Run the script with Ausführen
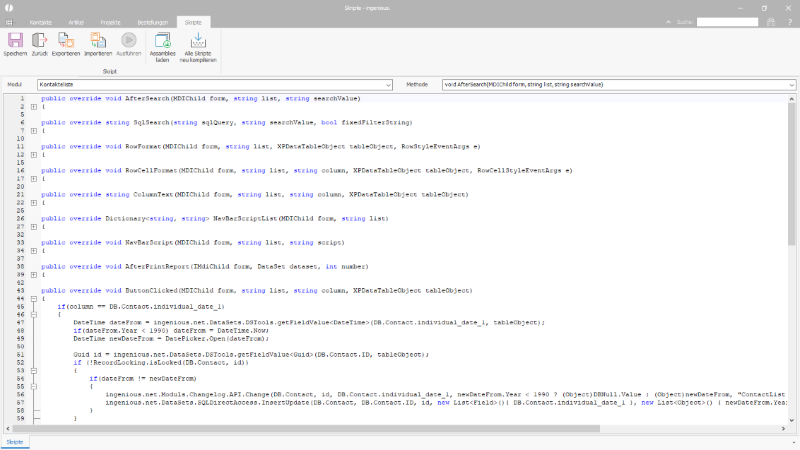Viewport: 800px width, 450px height. point(129,44)
